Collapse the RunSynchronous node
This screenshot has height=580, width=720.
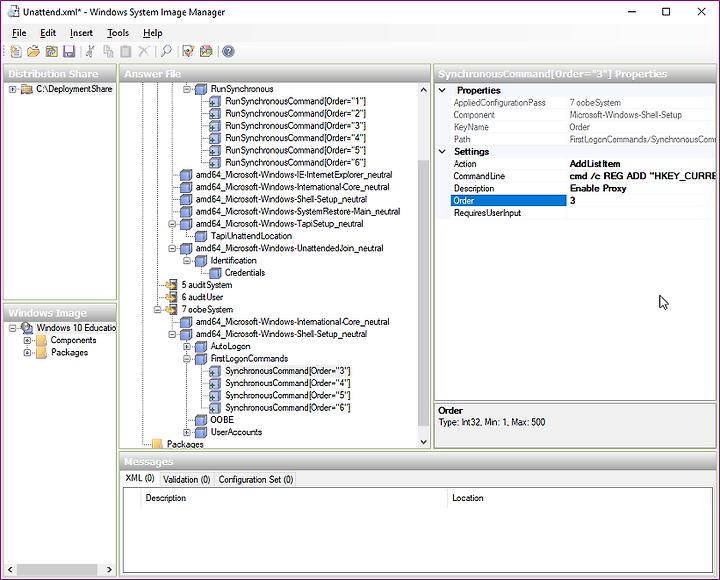[187, 89]
